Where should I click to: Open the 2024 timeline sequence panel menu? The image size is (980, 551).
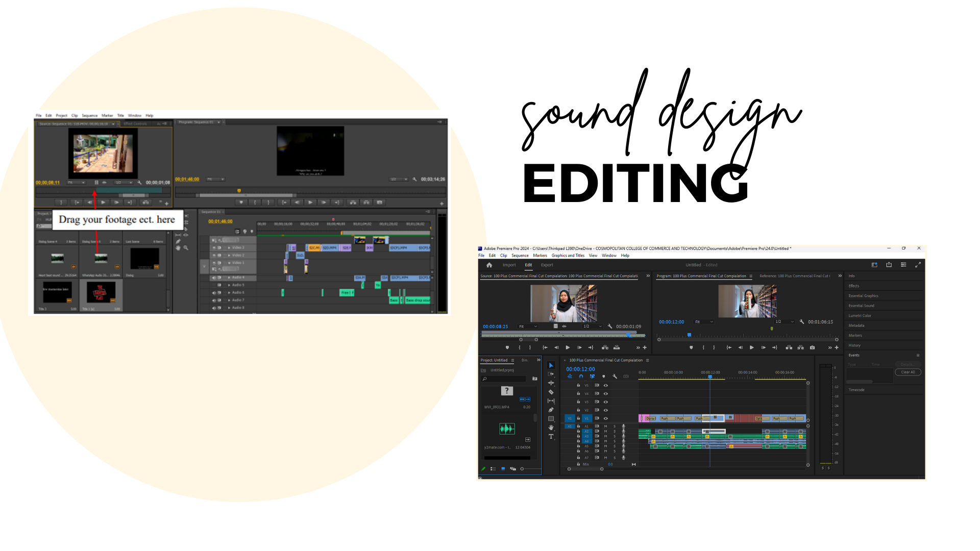point(648,360)
